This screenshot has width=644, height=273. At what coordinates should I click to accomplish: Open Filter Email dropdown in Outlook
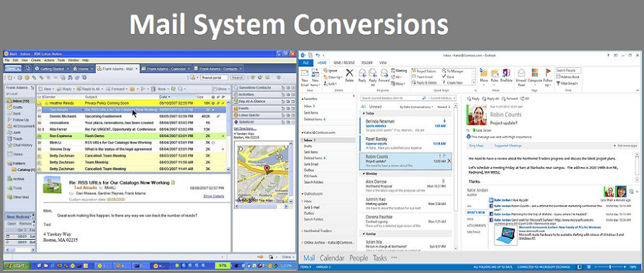567,83
